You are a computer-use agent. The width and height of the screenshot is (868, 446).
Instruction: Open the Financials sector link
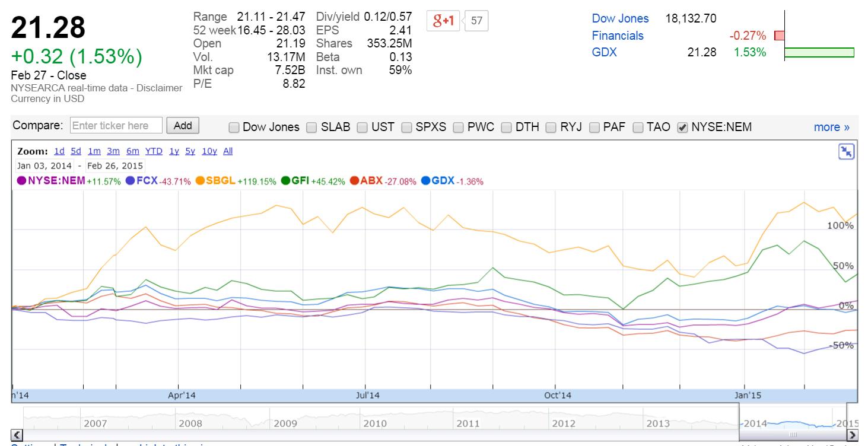click(x=618, y=36)
